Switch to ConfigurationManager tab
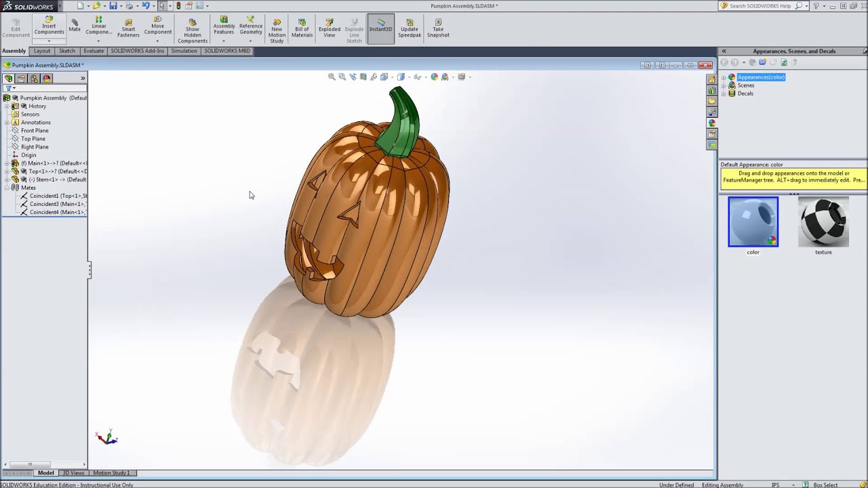This screenshot has width=868, height=488. (34, 78)
